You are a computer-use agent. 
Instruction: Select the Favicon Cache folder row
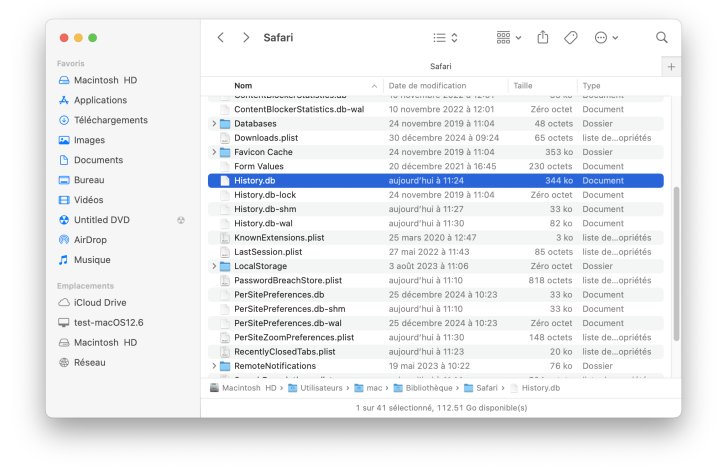(436, 152)
